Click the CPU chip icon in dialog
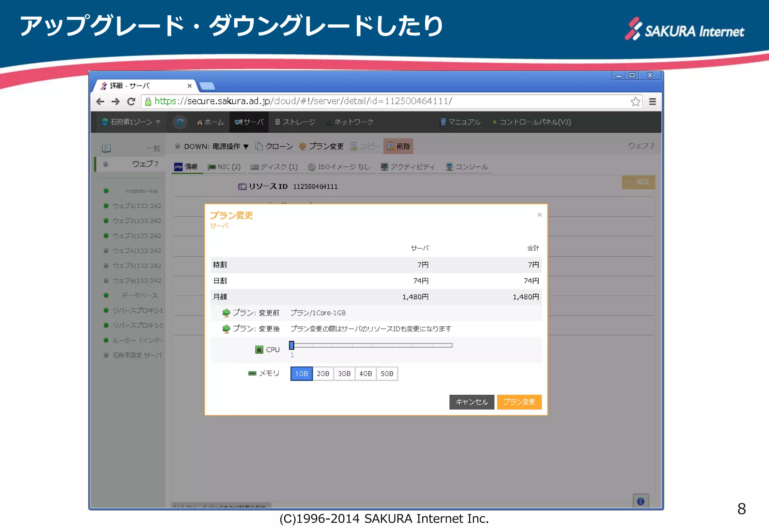This screenshot has height=532, width=769. click(259, 350)
